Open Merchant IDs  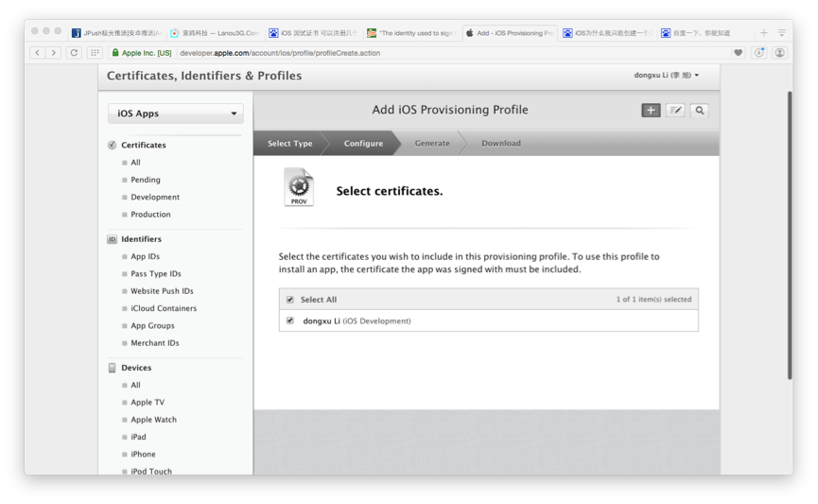coord(155,343)
